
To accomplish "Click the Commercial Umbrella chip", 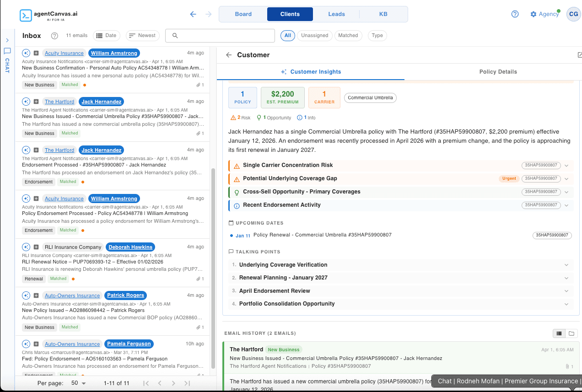I will pos(370,98).
